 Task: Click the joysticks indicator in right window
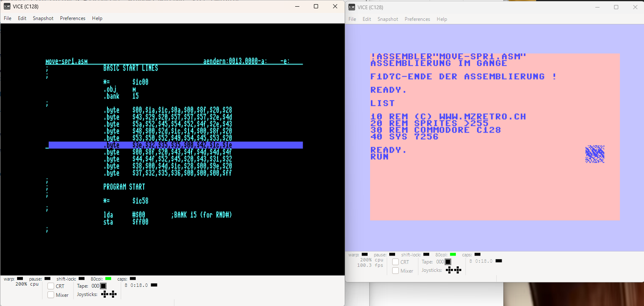tap(454, 270)
